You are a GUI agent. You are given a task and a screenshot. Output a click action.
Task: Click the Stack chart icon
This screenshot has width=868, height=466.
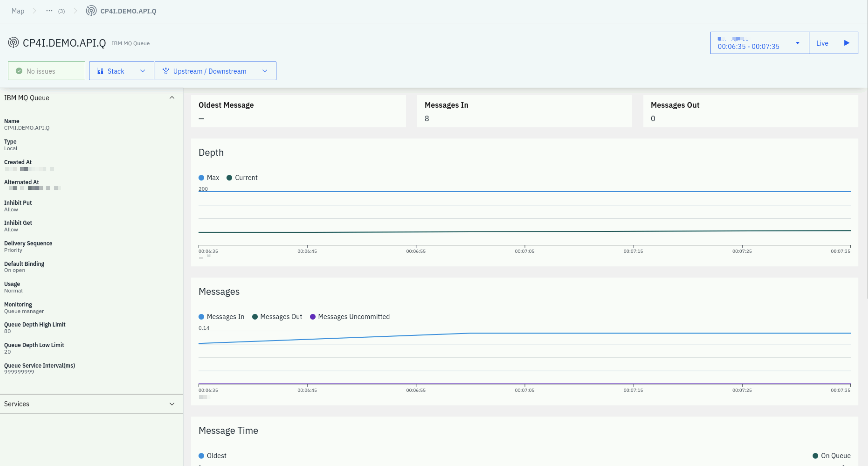(x=100, y=71)
